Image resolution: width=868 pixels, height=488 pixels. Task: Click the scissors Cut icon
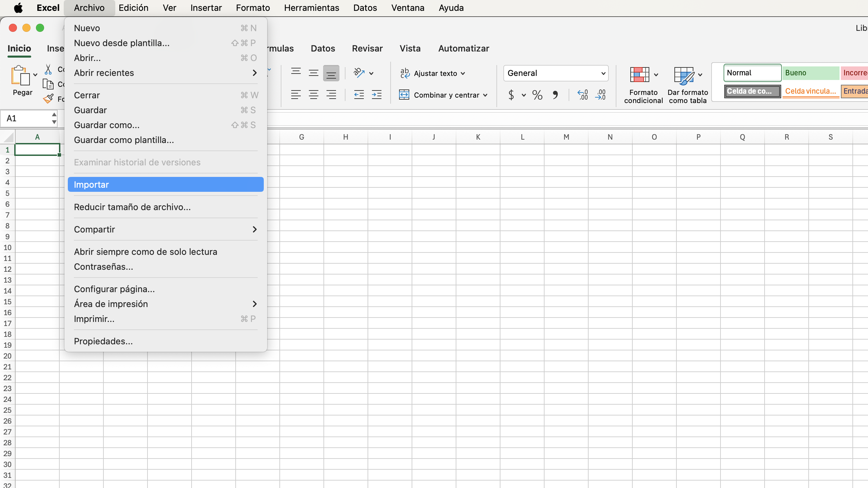(48, 69)
